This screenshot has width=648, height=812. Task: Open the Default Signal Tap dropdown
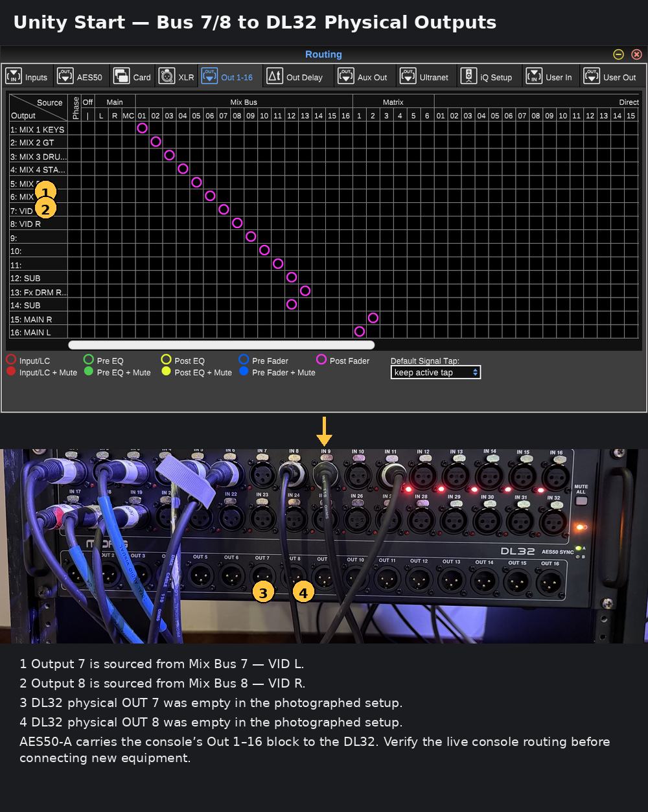[x=435, y=373]
